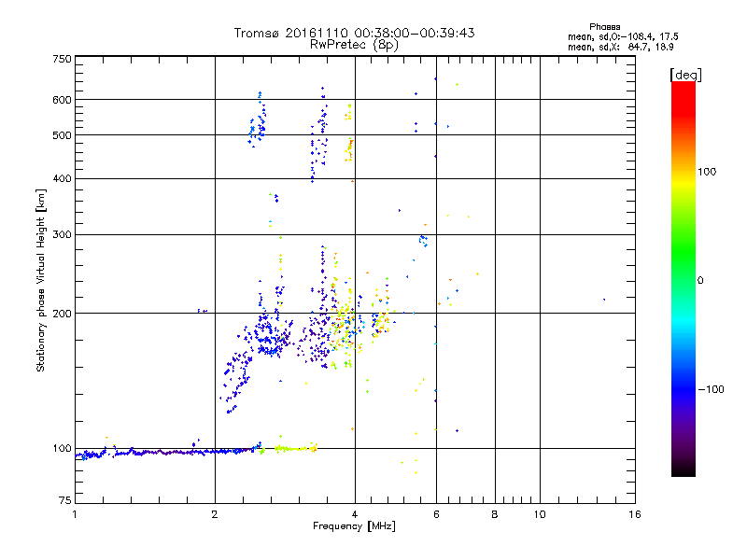Click the black bottom end of the colorbar
This screenshot has width=747, height=560.
click(x=684, y=469)
